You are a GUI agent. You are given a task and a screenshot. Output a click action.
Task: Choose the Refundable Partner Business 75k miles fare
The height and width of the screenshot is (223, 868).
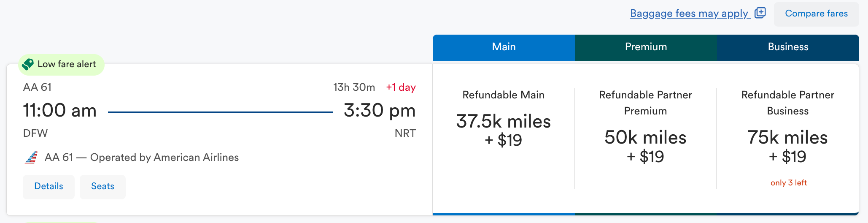coord(787,146)
